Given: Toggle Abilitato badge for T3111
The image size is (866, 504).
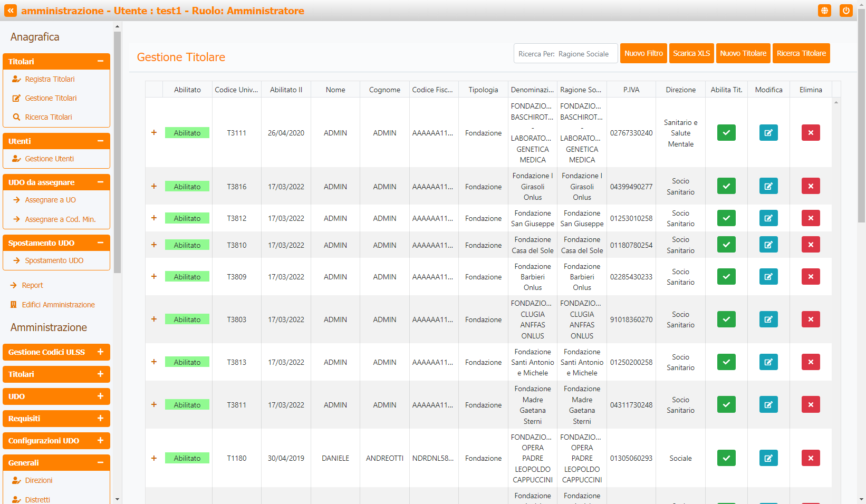Looking at the screenshot, I should 187,133.
